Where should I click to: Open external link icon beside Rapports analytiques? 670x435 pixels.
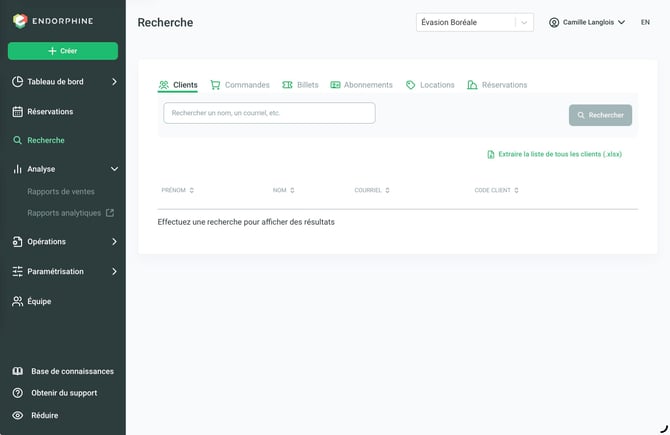click(x=110, y=212)
